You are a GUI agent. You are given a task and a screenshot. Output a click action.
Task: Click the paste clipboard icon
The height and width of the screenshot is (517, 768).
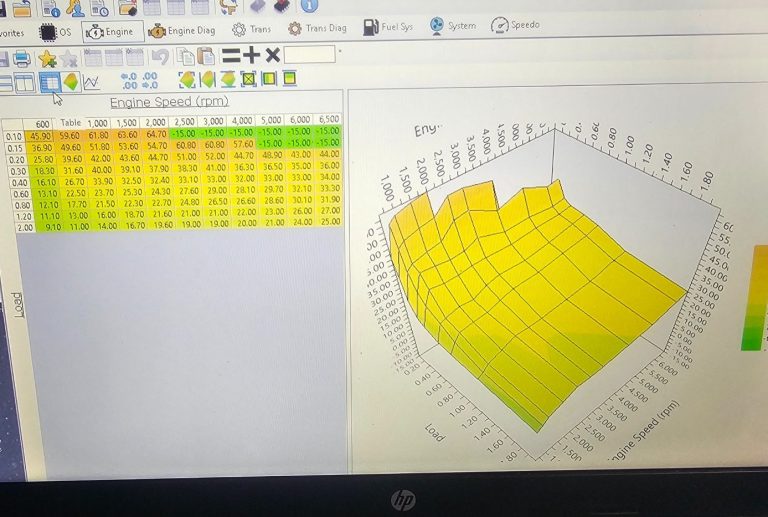pos(206,57)
